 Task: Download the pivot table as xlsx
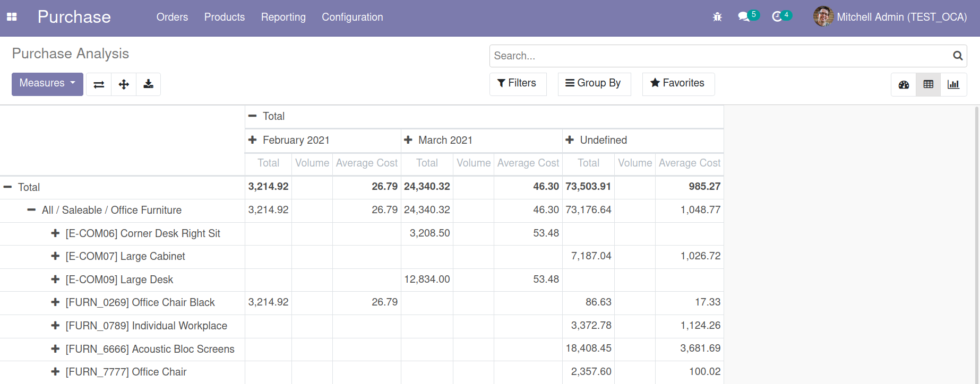coord(149,84)
